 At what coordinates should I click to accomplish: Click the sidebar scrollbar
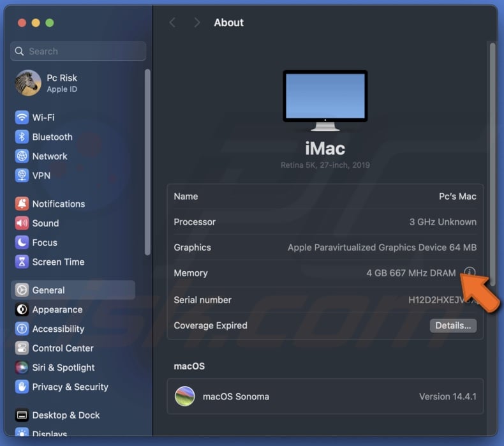click(x=147, y=163)
